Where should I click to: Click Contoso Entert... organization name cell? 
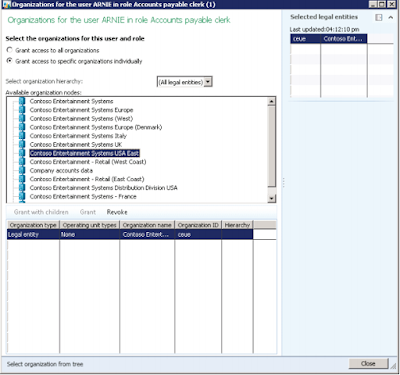click(x=147, y=234)
